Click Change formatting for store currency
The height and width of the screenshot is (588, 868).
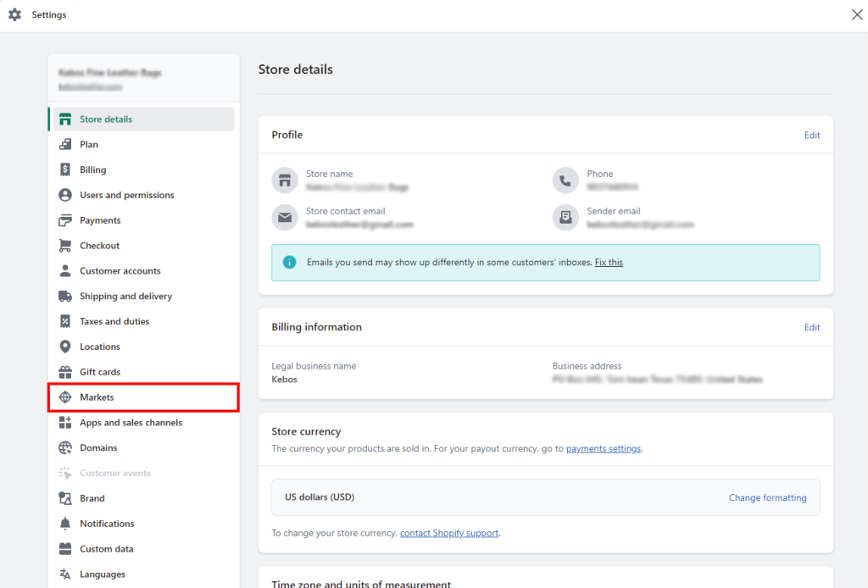[x=767, y=498]
